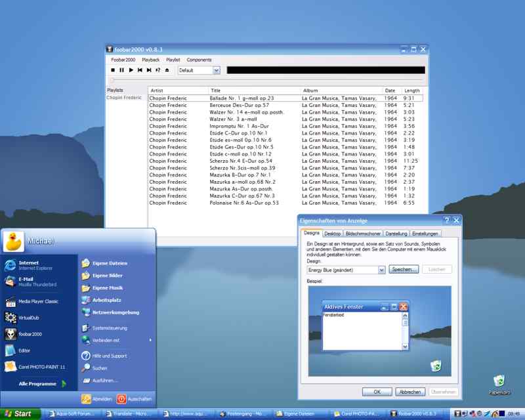Screen dimensions: 525x420
Task: Select track Mazurka C-Dur op.67 Nr.3
Action: (285, 196)
